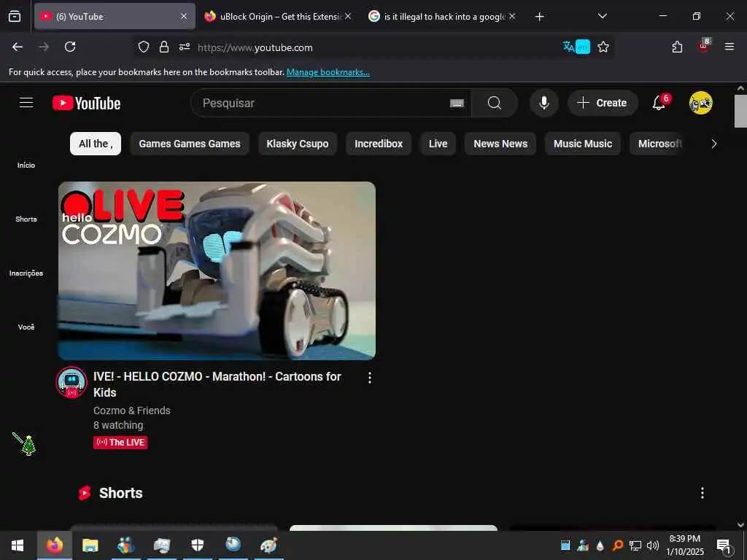The height and width of the screenshot is (560, 747).
Task: Open the on-screen keyboard in search box
Action: tap(457, 103)
